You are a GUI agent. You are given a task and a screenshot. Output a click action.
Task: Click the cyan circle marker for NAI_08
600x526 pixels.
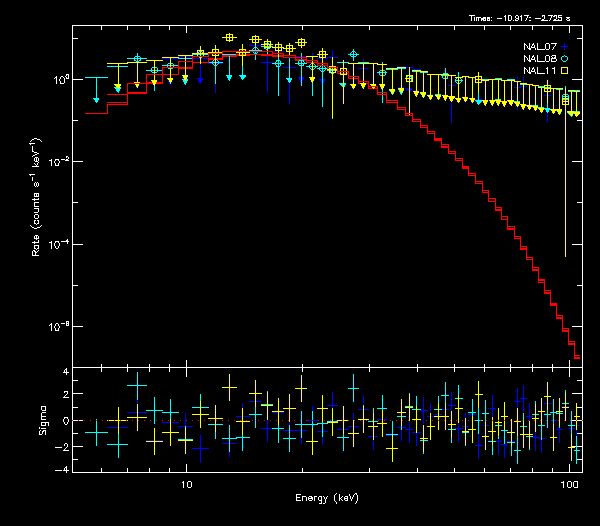[565, 58]
